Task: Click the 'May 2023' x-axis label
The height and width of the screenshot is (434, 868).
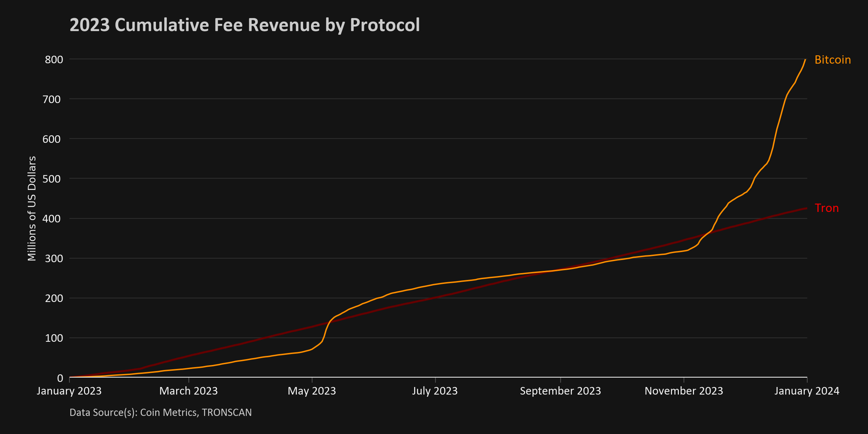Action: (312, 391)
